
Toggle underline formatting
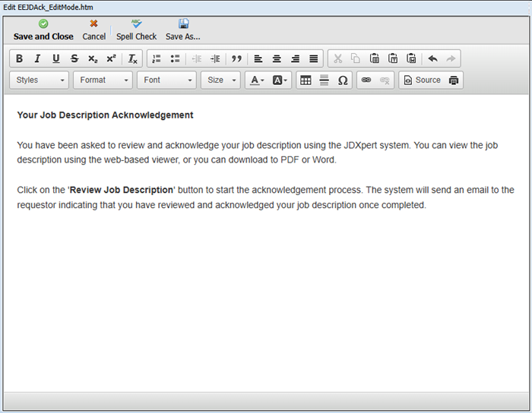click(x=55, y=58)
